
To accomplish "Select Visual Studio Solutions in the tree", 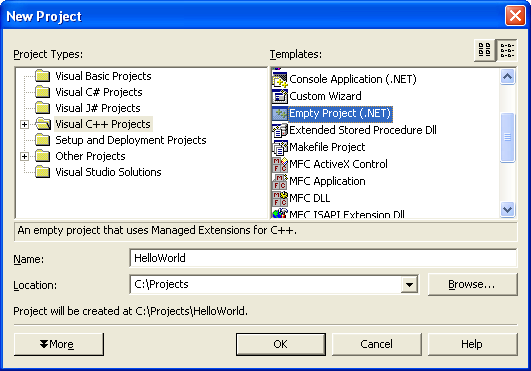I will coord(108,172).
